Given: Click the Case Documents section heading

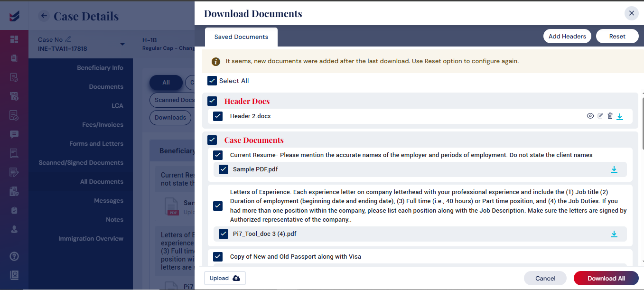Looking at the screenshot, I should pos(254,140).
